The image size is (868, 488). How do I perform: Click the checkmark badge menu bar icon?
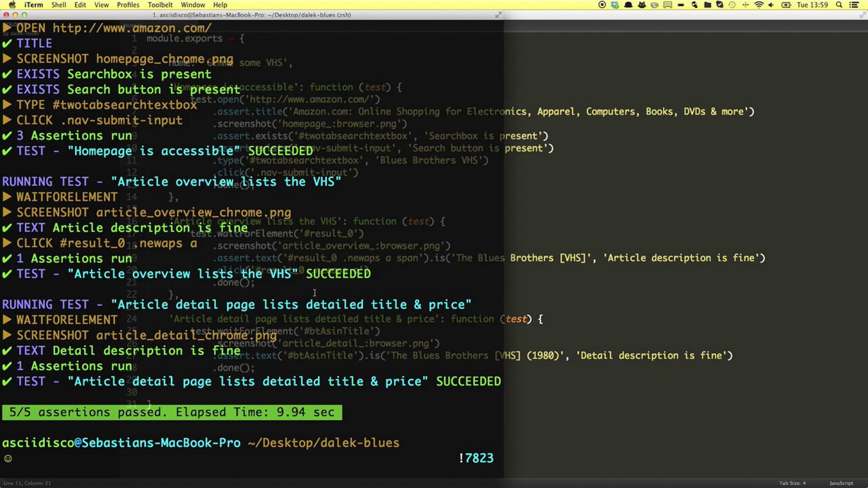coord(720,5)
